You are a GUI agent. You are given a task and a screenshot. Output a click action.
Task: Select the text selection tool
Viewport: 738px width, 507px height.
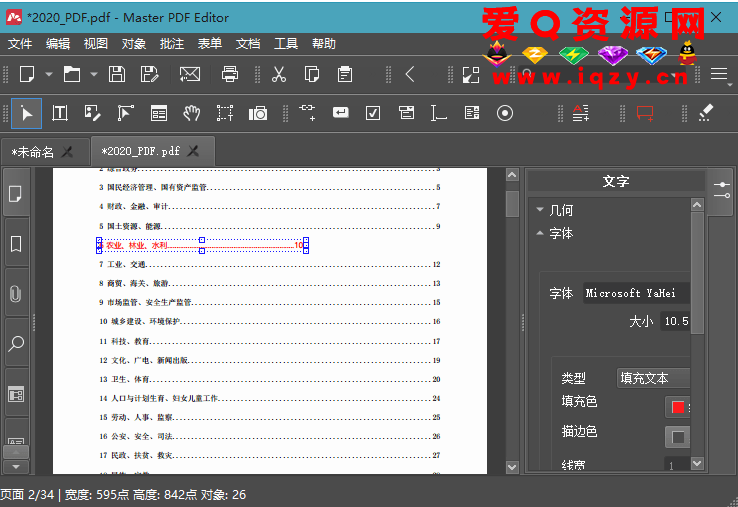[x=60, y=113]
